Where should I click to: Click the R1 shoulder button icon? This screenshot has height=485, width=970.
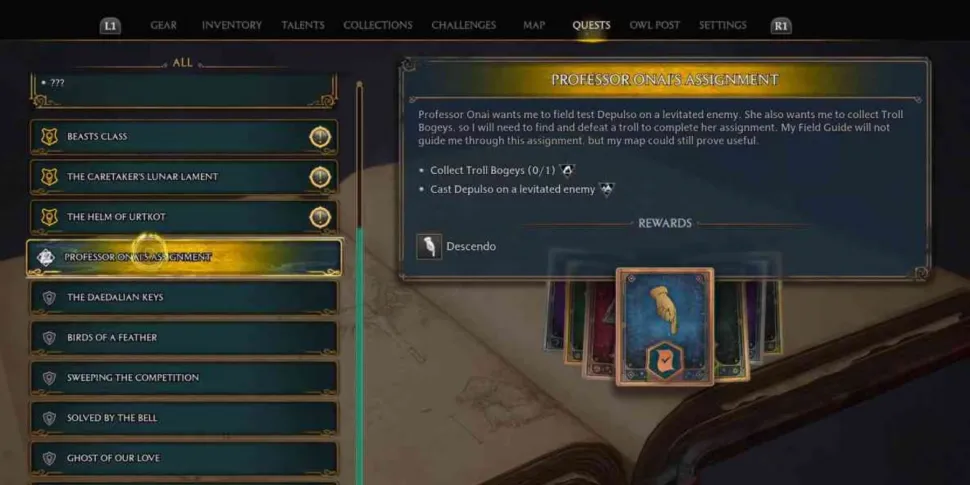tap(781, 26)
